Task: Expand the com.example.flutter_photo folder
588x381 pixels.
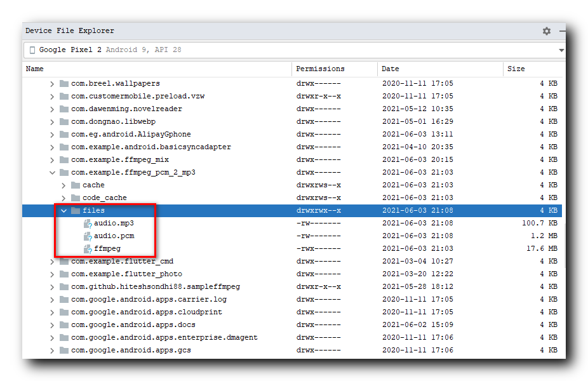Action: [52, 274]
